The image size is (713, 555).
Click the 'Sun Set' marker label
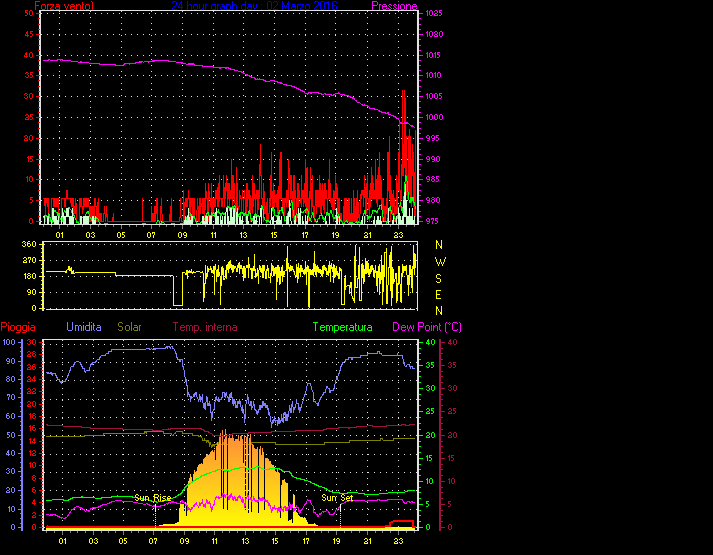tap(337, 498)
